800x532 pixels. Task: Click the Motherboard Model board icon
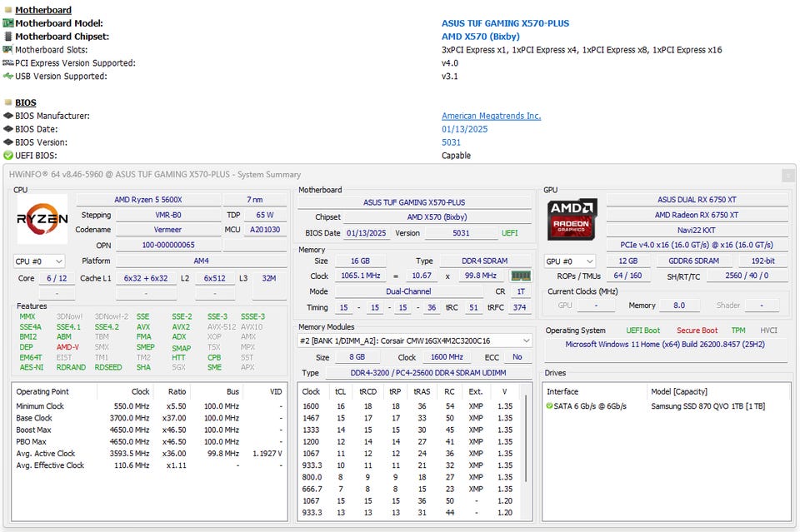point(8,23)
